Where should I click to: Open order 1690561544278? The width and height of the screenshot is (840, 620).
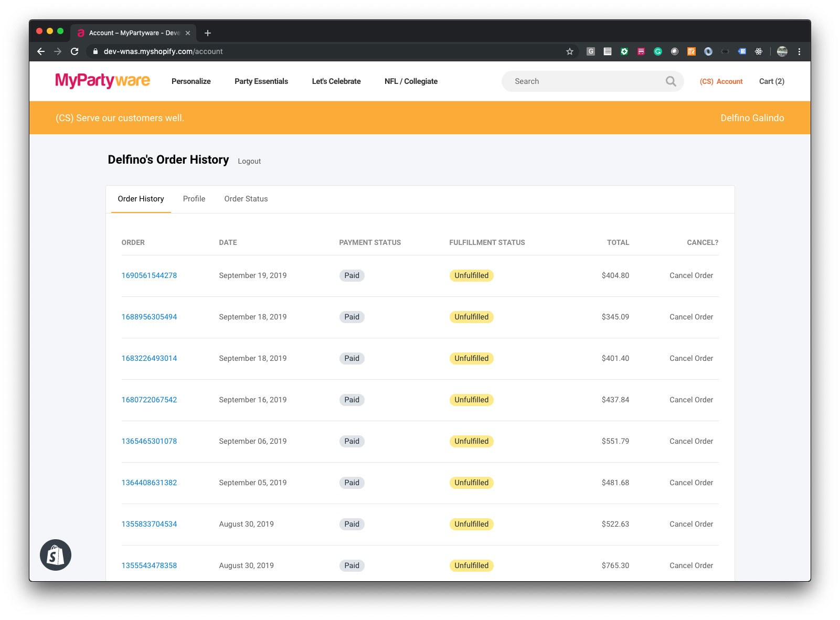[x=149, y=275]
